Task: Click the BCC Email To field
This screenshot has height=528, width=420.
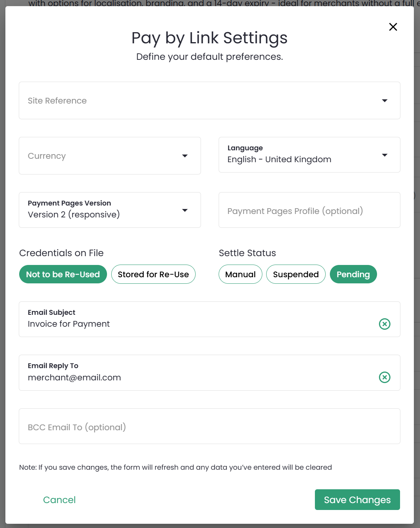Action: tap(209, 426)
